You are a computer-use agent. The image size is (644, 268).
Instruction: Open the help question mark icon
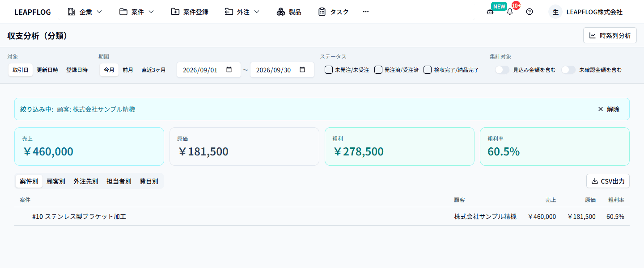coord(530,12)
